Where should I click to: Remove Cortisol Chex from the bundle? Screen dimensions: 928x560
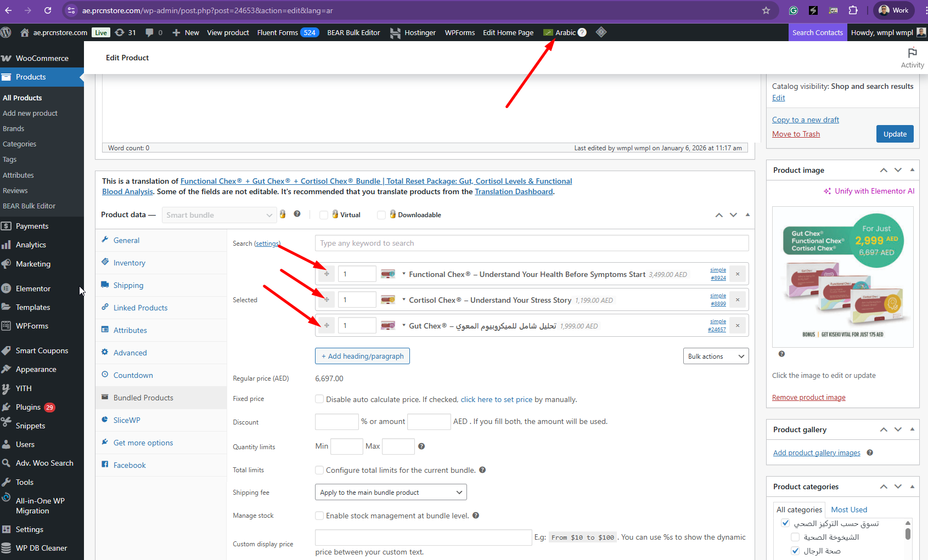pos(738,300)
